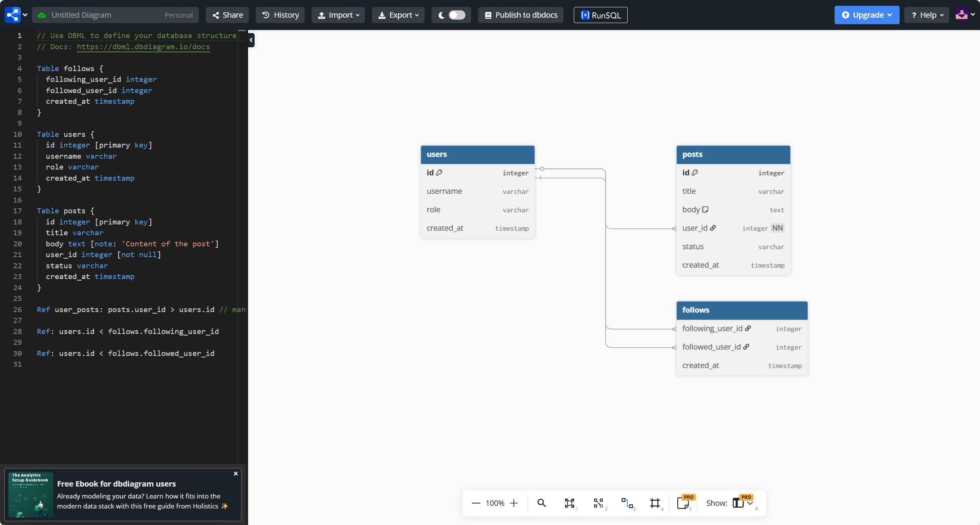Click the Analytics Setup Guidebook thumbnail
Viewport: 980px width, 525px height.
[x=31, y=495]
